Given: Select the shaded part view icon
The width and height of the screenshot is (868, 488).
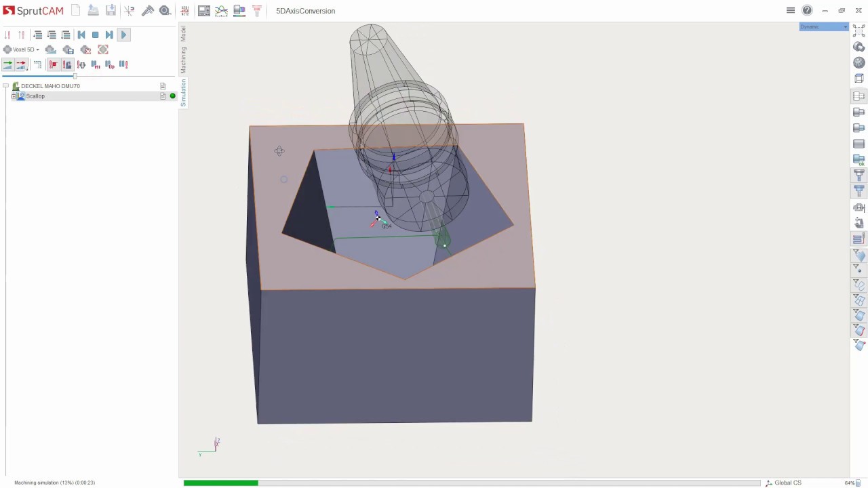Looking at the screenshot, I should (859, 47).
